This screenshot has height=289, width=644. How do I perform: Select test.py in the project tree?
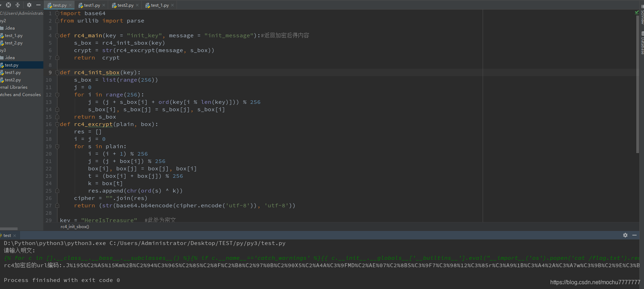coord(12,65)
